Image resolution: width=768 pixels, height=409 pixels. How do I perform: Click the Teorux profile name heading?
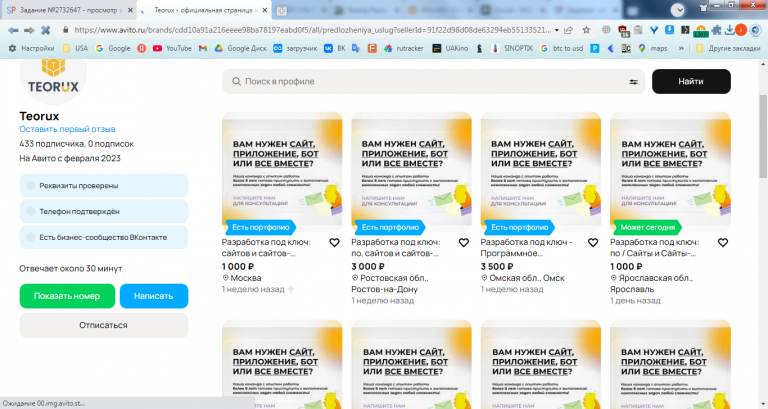(39, 116)
